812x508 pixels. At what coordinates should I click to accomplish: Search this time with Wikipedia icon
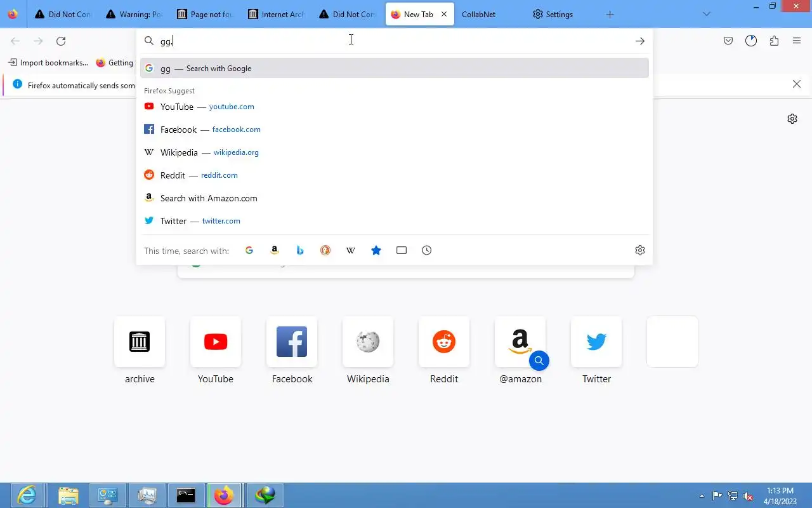[351, 250]
